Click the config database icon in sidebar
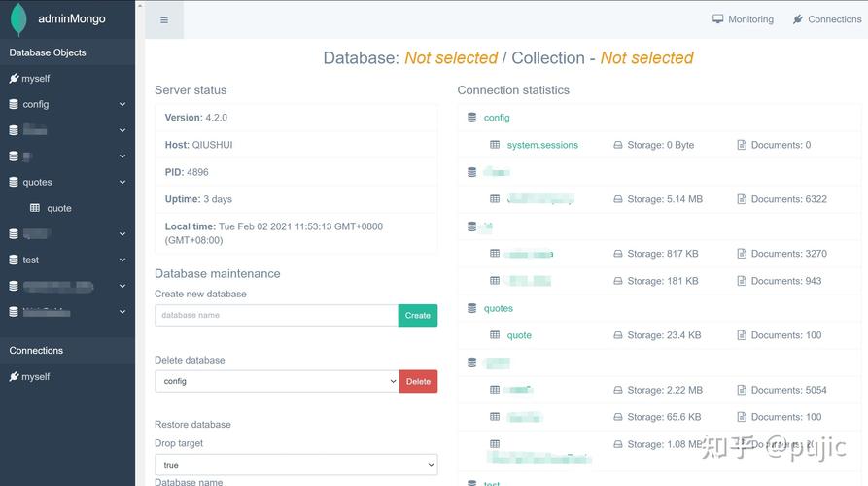The image size is (868, 486). click(14, 104)
